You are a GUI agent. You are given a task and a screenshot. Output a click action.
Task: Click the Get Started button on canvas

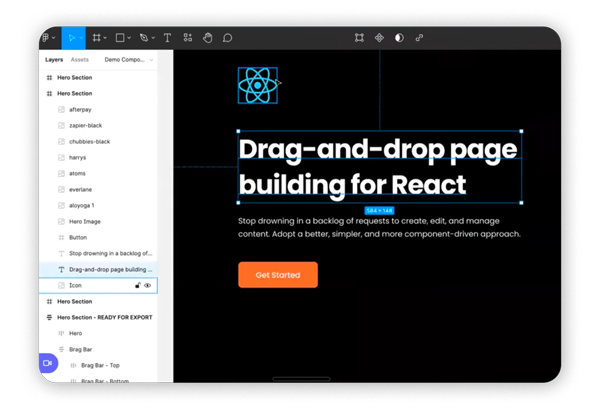click(278, 275)
